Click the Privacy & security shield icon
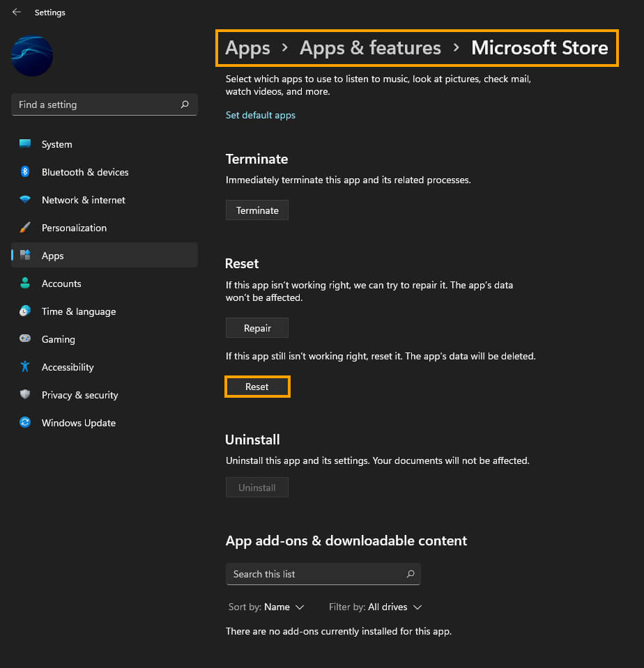The width and height of the screenshot is (644, 668). click(25, 394)
